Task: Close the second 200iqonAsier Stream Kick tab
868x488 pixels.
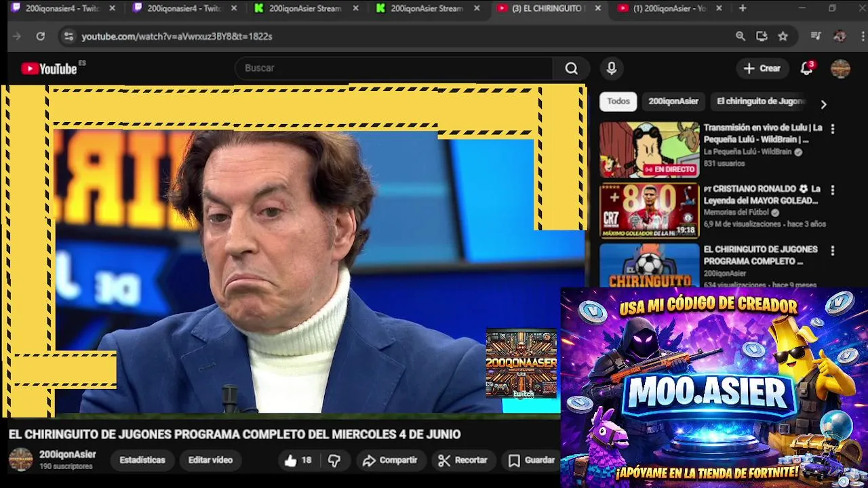Action: coord(477,9)
